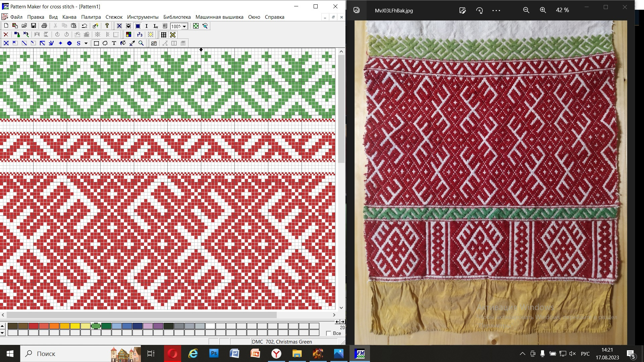Save the pattern with floppy disk icon
This screenshot has height=362, width=644.
point(33,26)
